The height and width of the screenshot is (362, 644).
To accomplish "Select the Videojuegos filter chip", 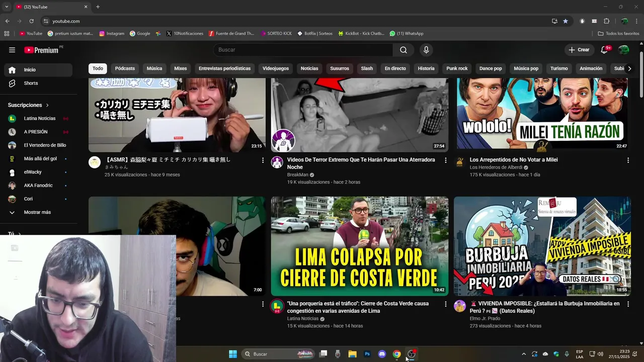I will tap(276, 68).
